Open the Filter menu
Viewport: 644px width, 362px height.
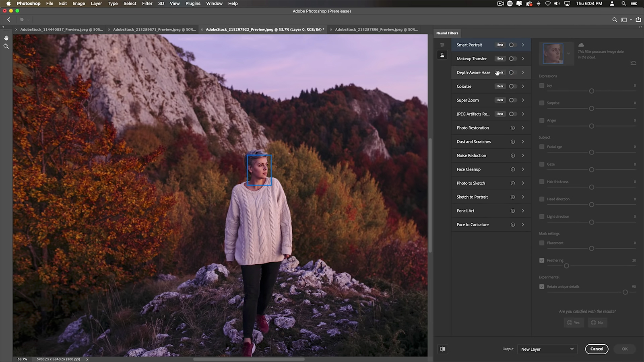coord(147,4)
